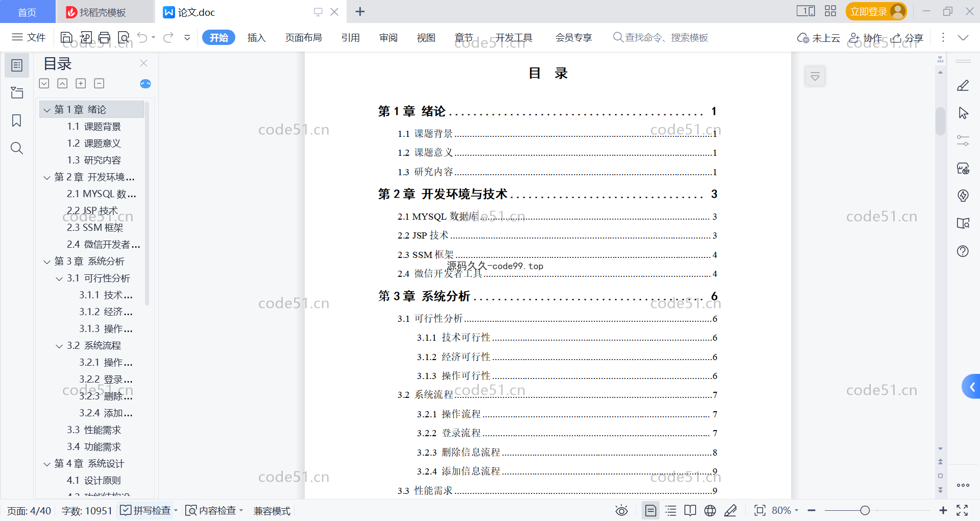The height and width of the screenshot is (521, 980).
Task: Switch to reading layout view
Action: click(690, 510)
